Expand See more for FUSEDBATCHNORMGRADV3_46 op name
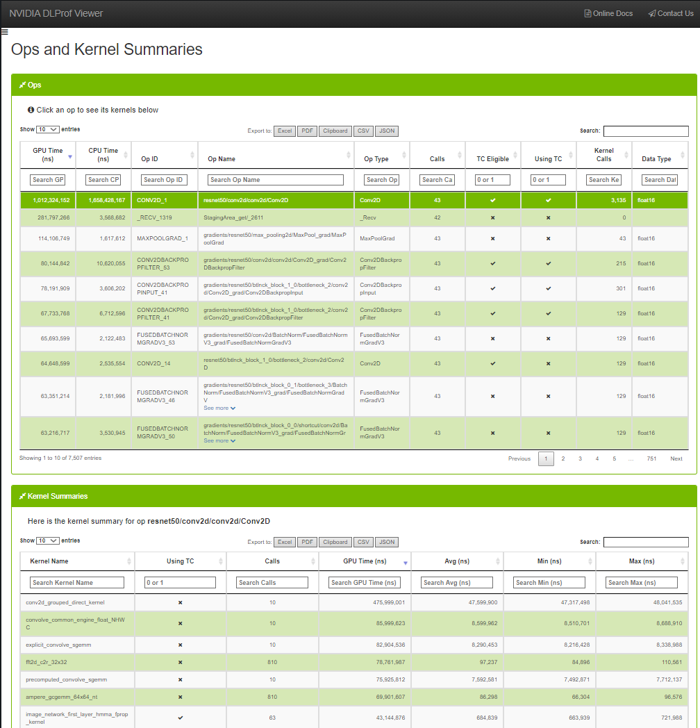This screenshot has width=700, height=728. click(219, 408)
